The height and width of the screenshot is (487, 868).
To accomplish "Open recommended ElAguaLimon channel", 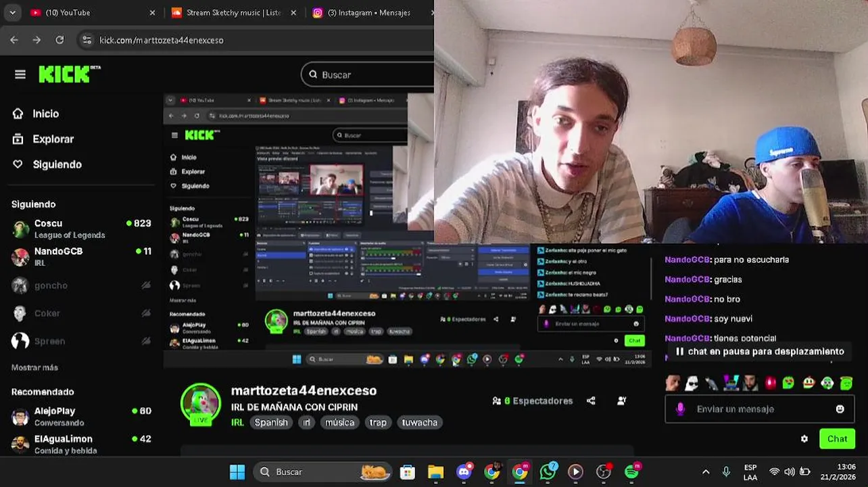I will pyautogui.click(x=81, y=444).
